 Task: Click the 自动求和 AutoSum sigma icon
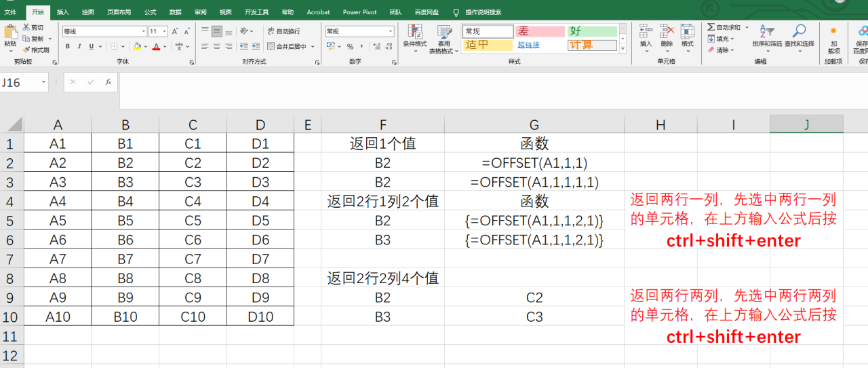coord(711,28)
